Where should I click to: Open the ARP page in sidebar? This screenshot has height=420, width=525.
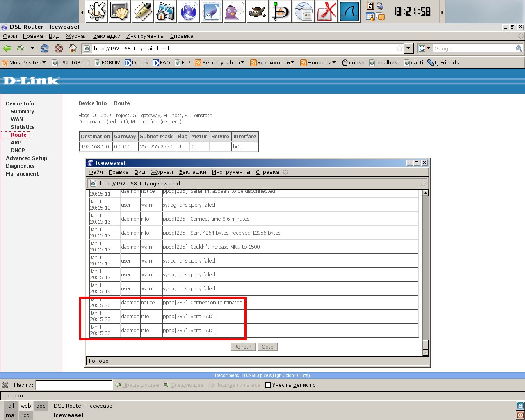pyautogui.click(x=16, y=142)
